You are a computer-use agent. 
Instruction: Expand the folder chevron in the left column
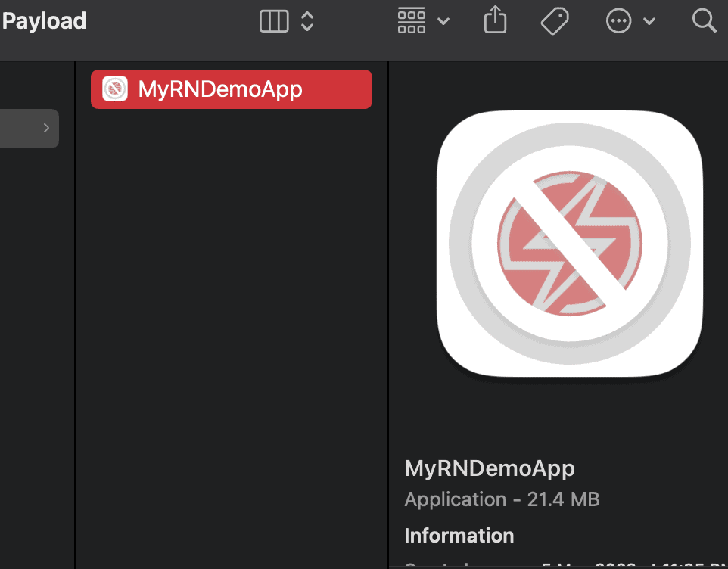click(x=46, y=128)
